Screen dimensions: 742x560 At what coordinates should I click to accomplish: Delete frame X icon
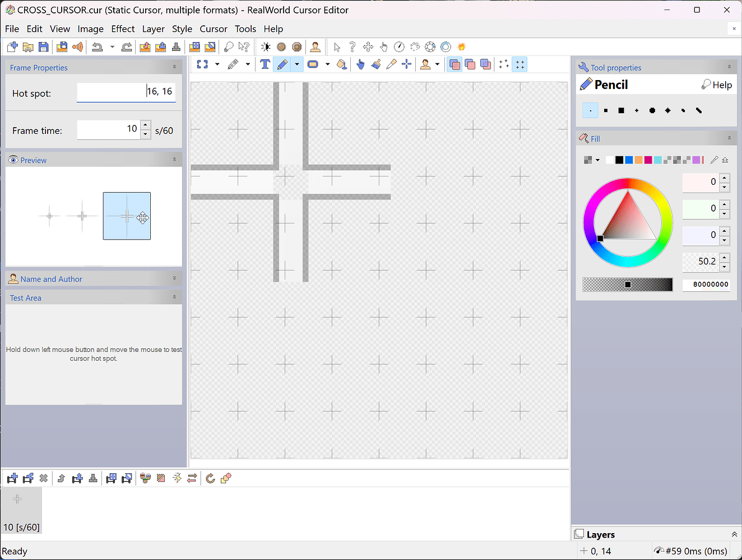[x=44, y=478]
